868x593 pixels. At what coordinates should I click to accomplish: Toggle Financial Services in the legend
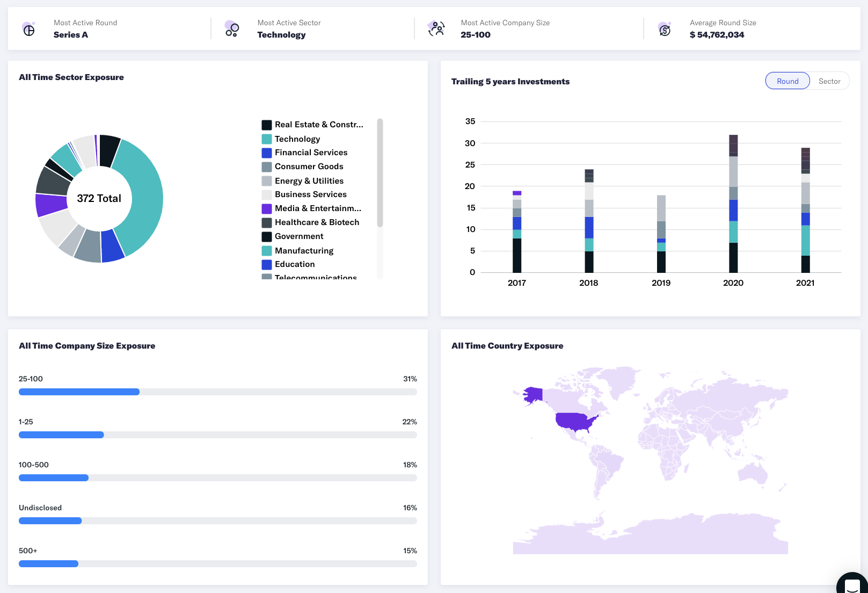pyautogui.click(x=311, y=153)
